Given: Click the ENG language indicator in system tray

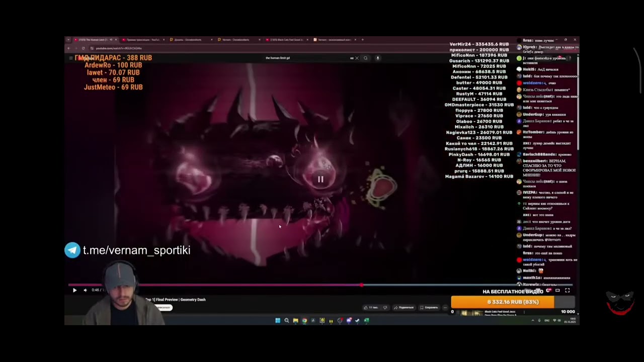Looking at the screenshot, I should click(548, 320).
